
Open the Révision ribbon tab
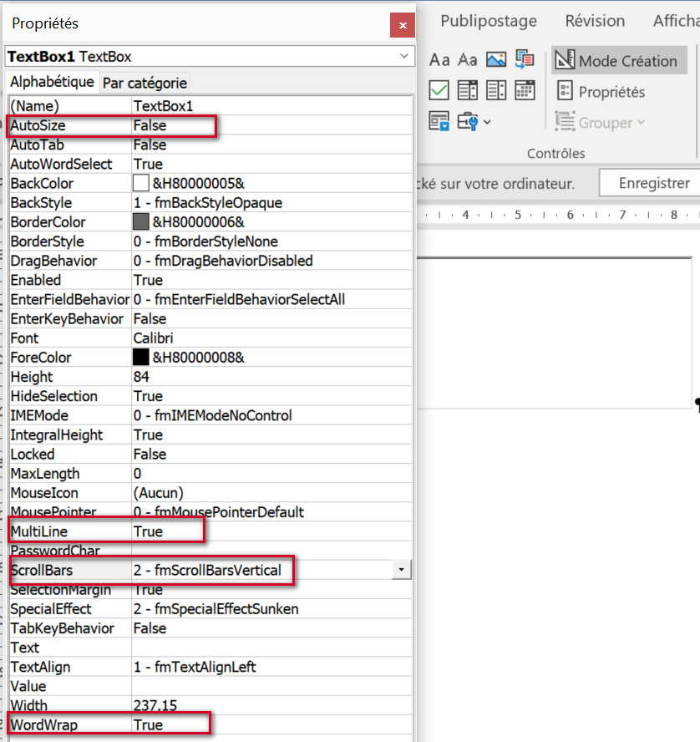[x=595, y=21]
